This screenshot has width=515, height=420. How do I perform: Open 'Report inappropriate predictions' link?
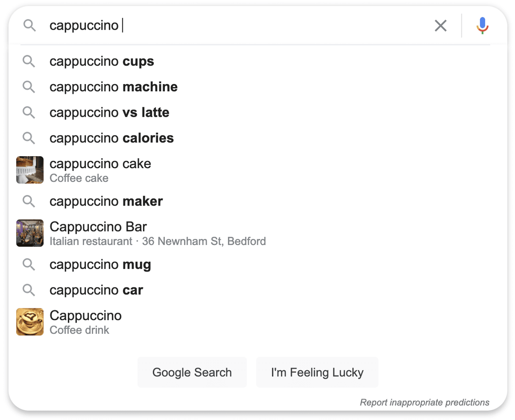coord(424,402)
